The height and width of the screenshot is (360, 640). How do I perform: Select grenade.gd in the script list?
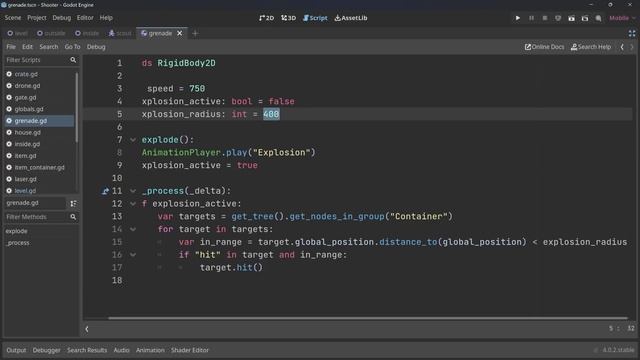40,120
